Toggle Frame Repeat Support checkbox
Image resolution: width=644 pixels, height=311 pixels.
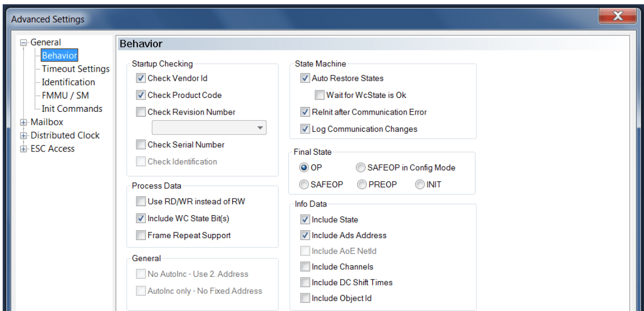(141, 235)
